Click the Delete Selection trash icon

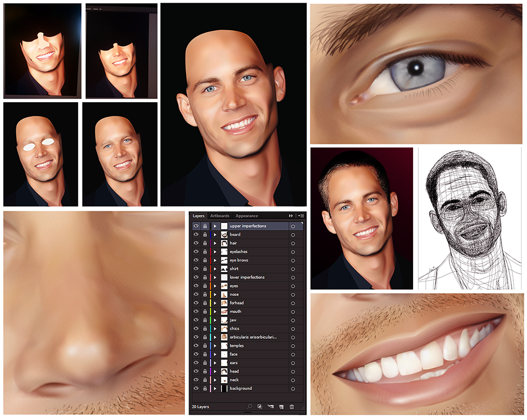tap(292, 406)
